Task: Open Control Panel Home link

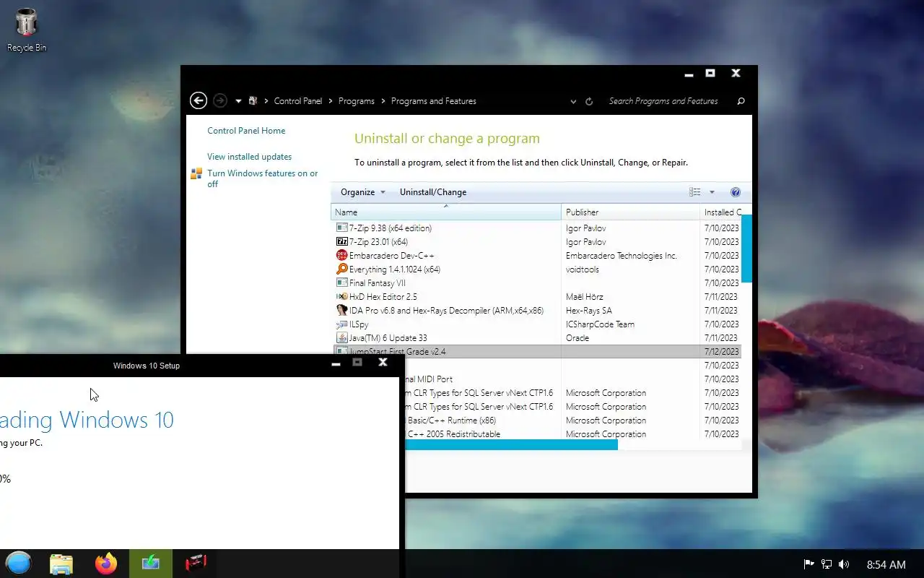Action: pyautogui.click(x=246, y=131)
